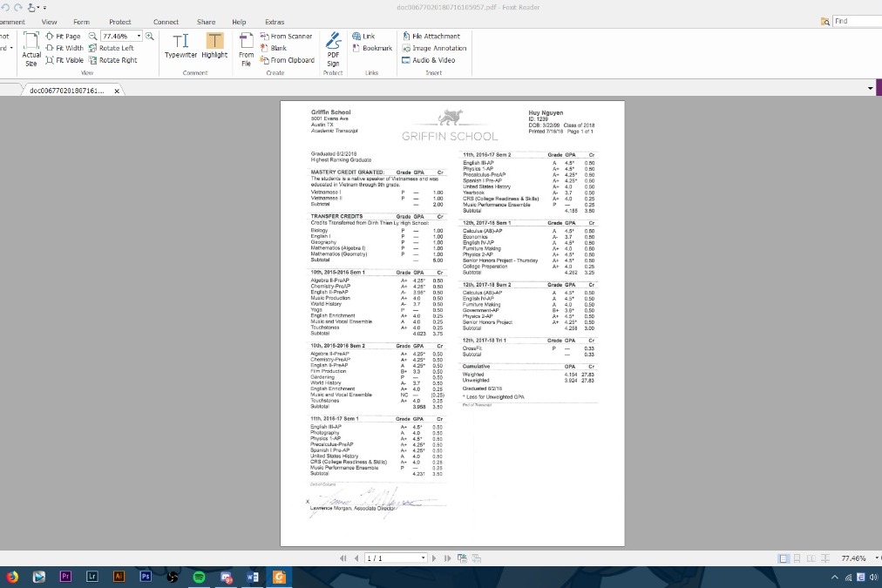Toggle continuous page view mode
This screenshot has height=588, width=882.
797,558
